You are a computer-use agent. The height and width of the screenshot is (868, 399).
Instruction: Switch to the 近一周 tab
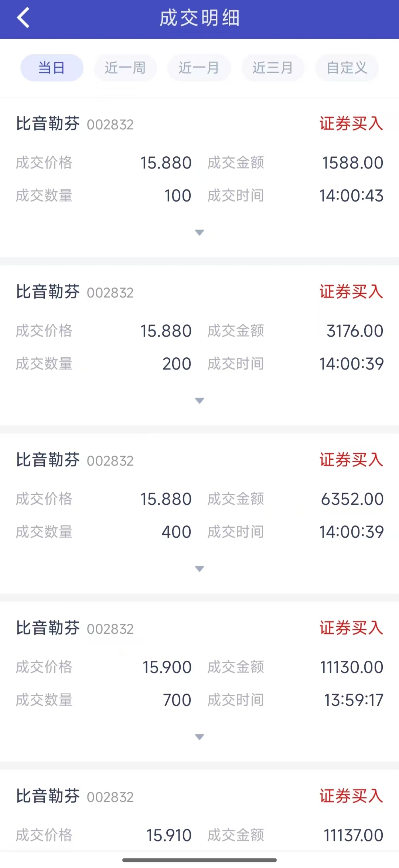(x=125, y=68)
